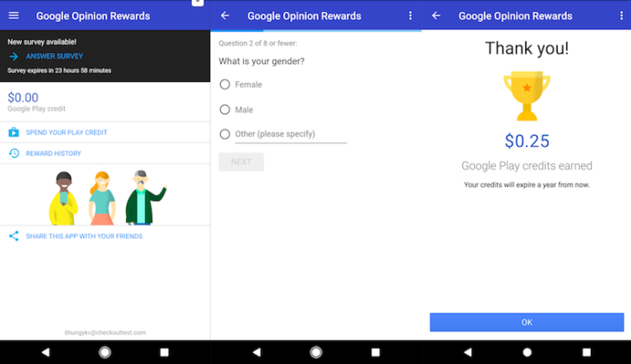Tap Android home button on home screen

pos(105,352)
